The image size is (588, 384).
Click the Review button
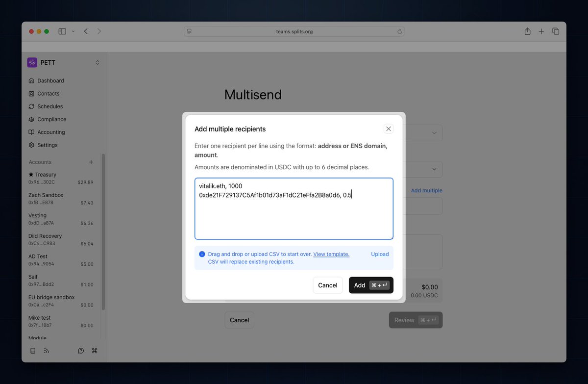(x=416, y=320)
